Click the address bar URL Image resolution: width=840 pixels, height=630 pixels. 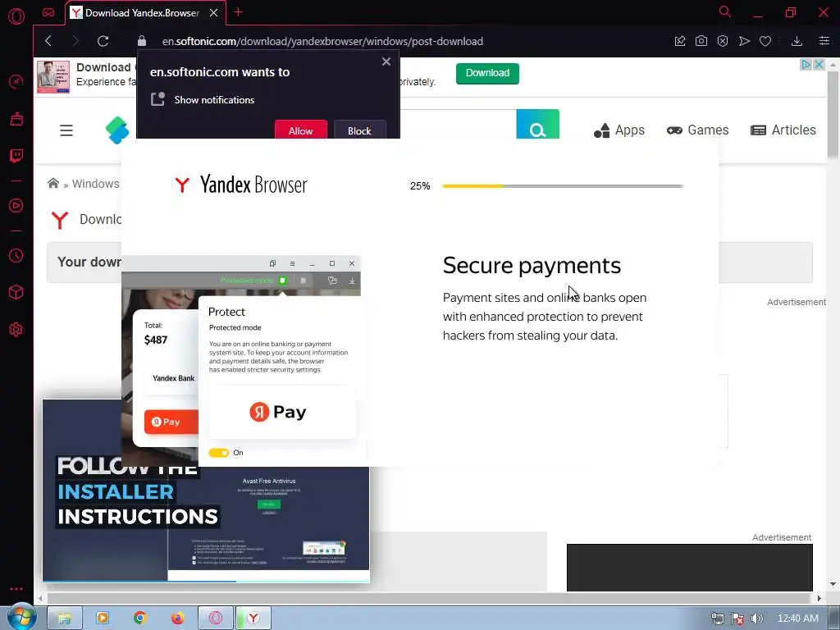(322, 41)
